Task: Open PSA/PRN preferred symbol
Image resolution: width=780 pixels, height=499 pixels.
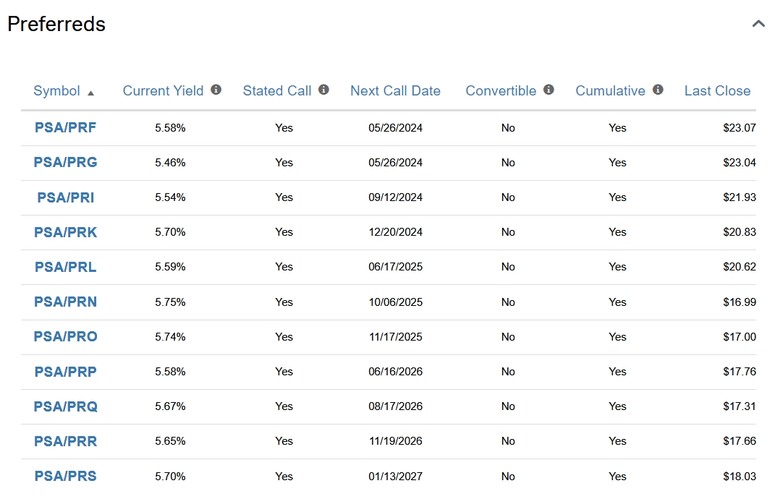Action: click(65, 302)
